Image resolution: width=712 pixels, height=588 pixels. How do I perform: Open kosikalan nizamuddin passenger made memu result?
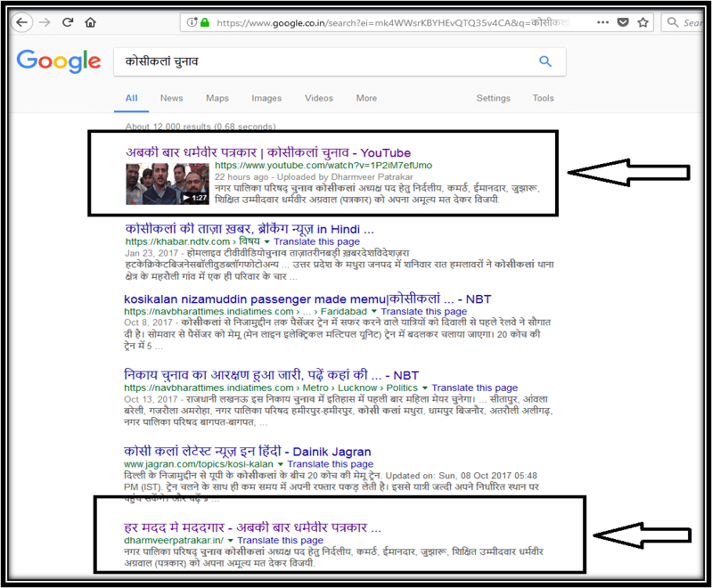(x=307, y=298)
